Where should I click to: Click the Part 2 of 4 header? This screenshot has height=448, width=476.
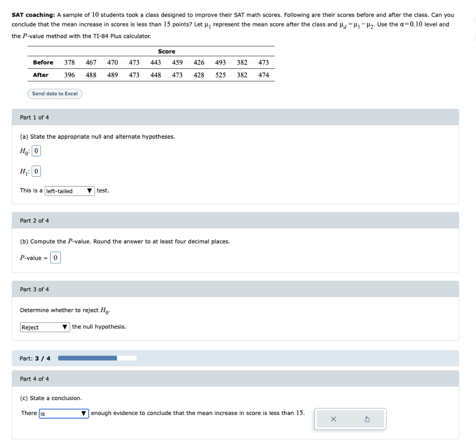pyautogui.click(x=34, y=220)
